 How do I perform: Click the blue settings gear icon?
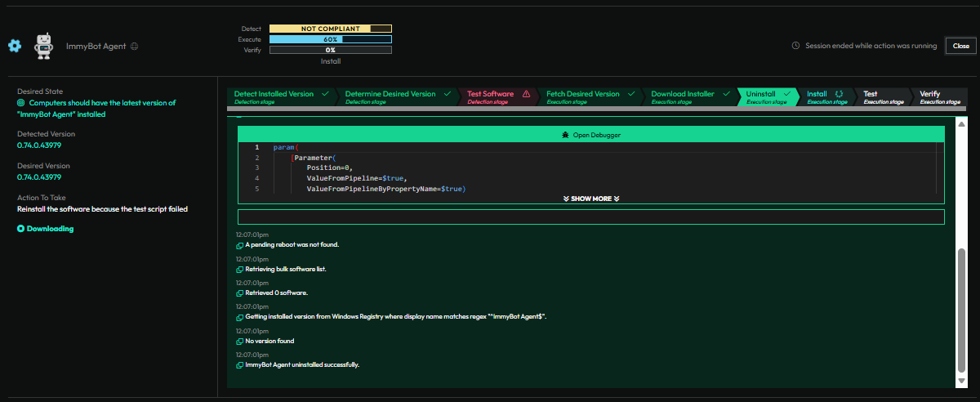pos(14,46)
